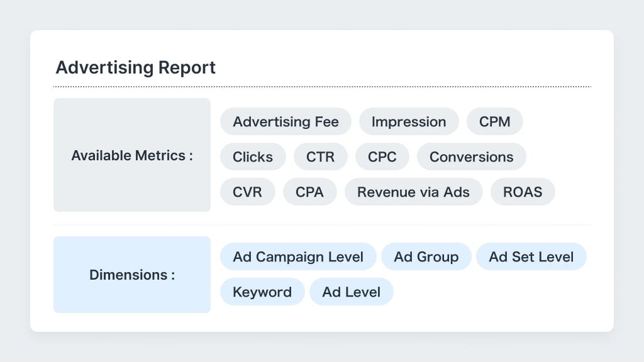Choose the CPM metric pill
This screenshot has height=362, width=644.
pos(494,121)
